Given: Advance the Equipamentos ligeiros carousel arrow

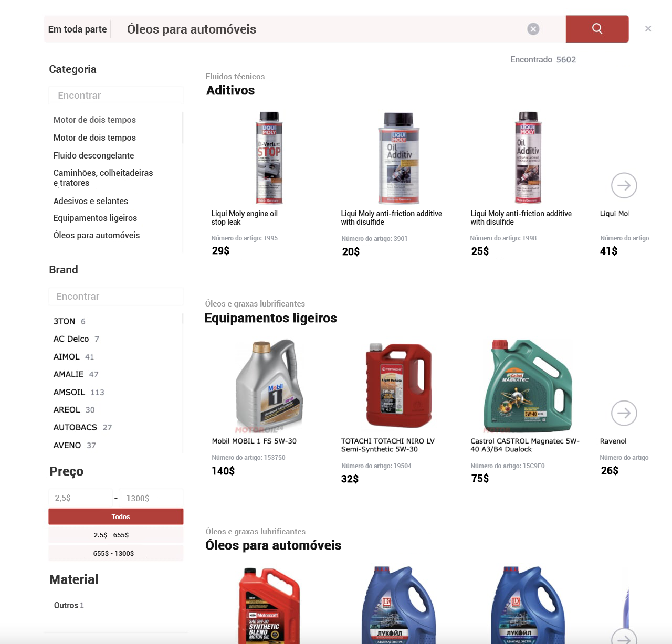Looking at the screenshot, I should [624, 413].
